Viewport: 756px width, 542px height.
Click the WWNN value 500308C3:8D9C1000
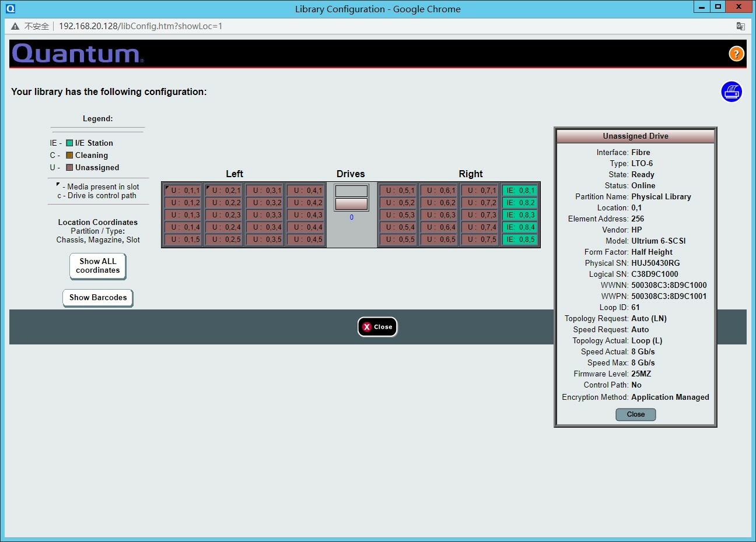669,286
